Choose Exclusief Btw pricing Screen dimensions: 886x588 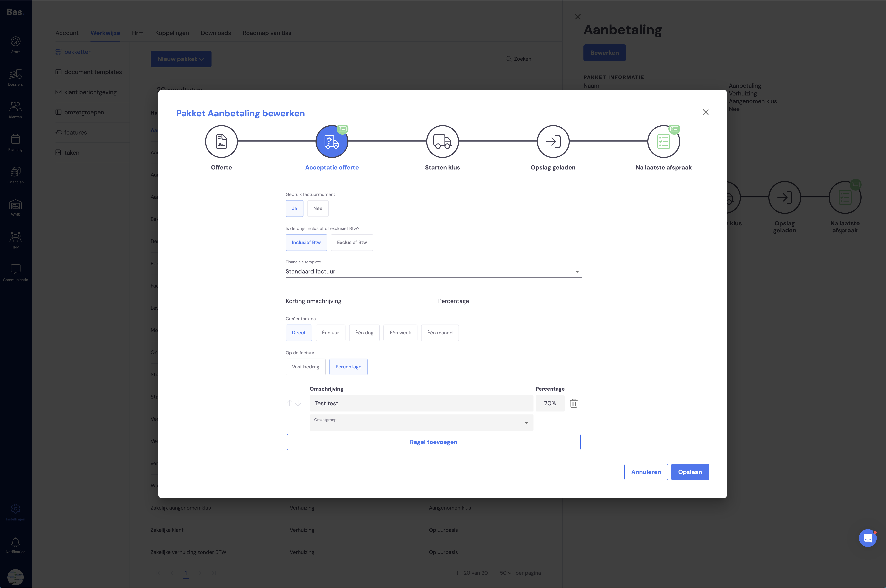pos(352,243)
